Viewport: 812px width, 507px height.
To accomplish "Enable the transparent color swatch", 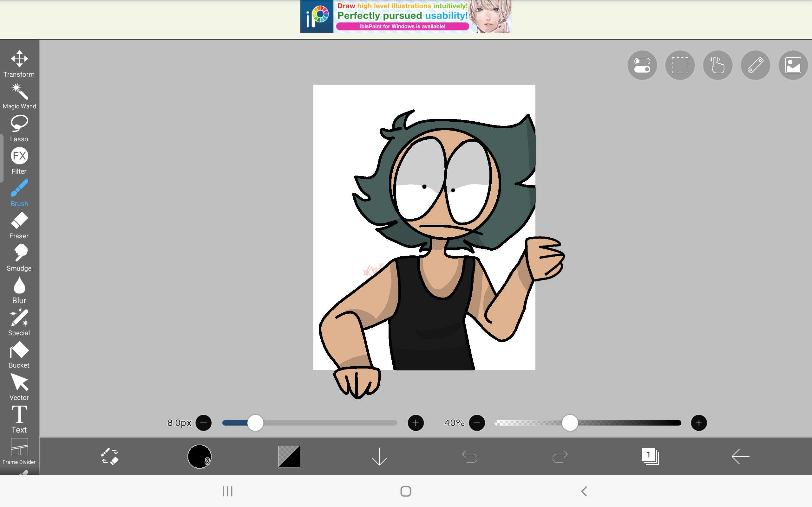I will [x=289, y=456].
